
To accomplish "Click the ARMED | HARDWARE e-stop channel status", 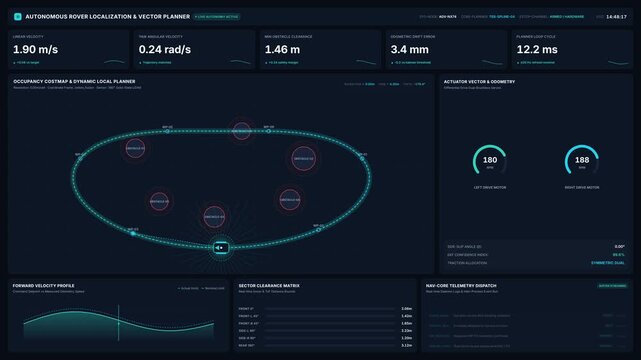I will coord(567,17).
